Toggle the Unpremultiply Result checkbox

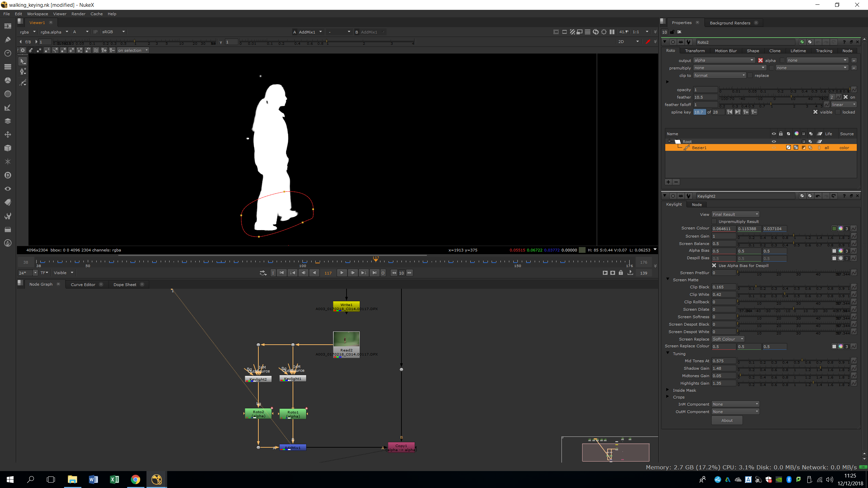click(x=714, y=222)
